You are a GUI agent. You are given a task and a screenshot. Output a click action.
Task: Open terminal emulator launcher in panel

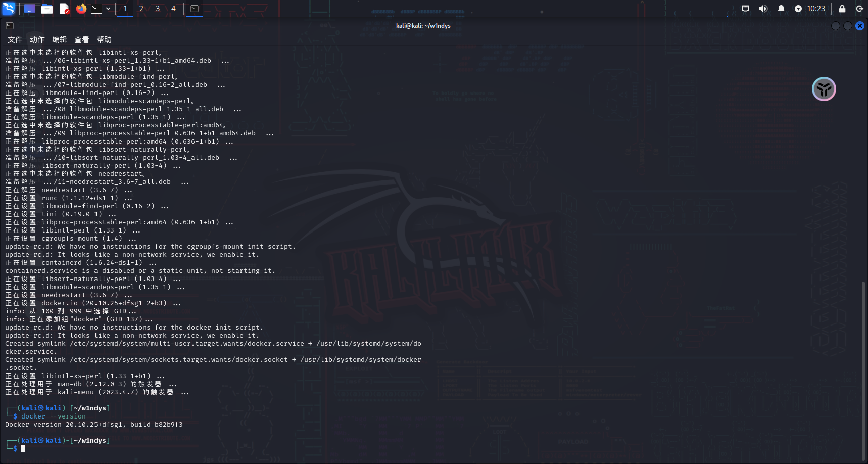[x=97, y=9]
